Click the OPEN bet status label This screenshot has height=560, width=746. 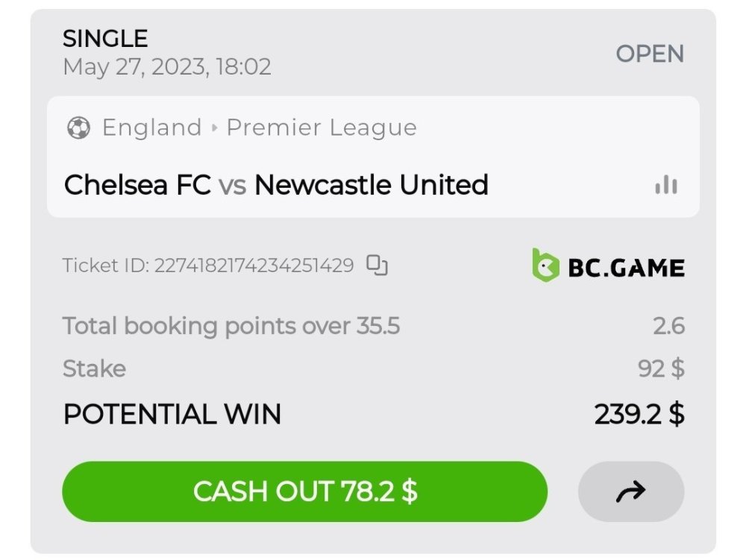[x=649, y=54]
